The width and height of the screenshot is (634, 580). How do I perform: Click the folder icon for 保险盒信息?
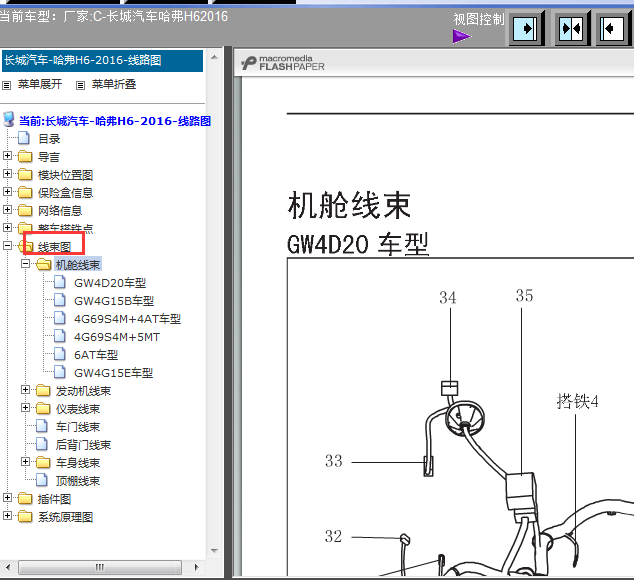pos(25,192)
